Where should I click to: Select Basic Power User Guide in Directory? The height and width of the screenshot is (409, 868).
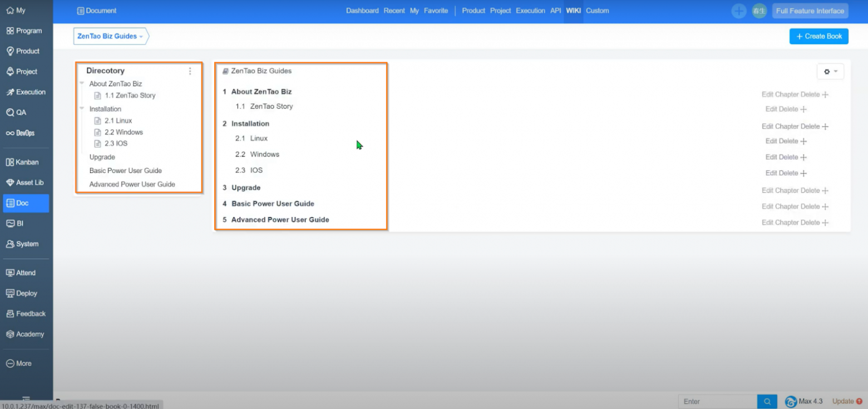tap(126, 170)
